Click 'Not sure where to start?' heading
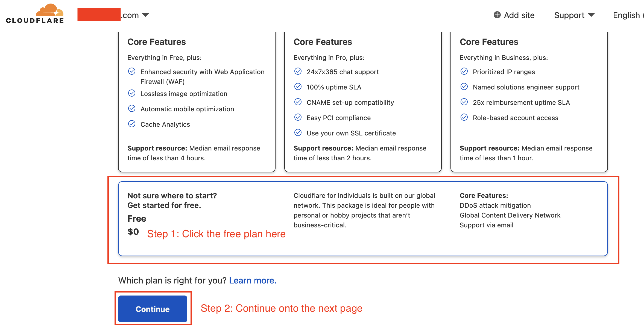The width and height of the screenshot is (644, 330). click(172, 196)
